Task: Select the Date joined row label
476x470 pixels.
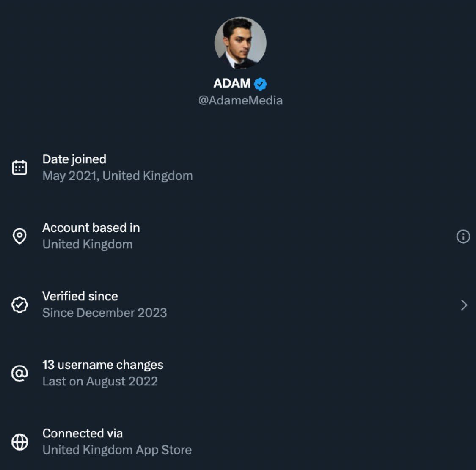Action: tap(74, 159)
